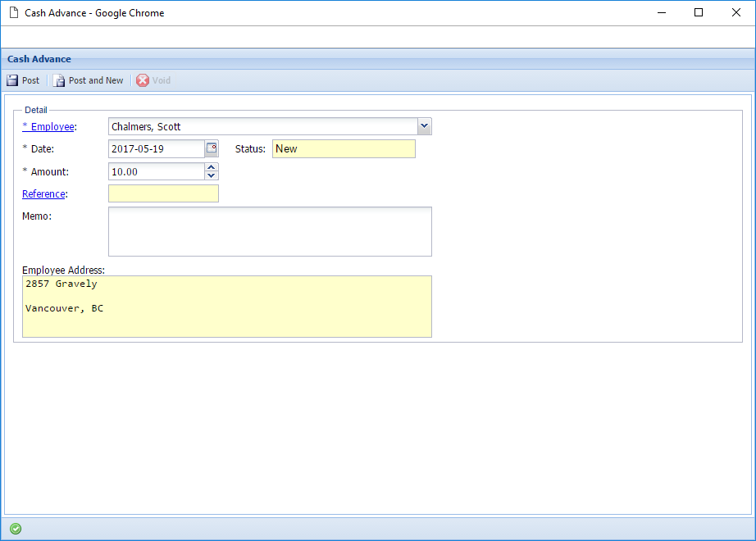Image resolution: width=756 pixels, height=541 pixels.
Task: Click the Employee Address text box
Action: [226, 306]
